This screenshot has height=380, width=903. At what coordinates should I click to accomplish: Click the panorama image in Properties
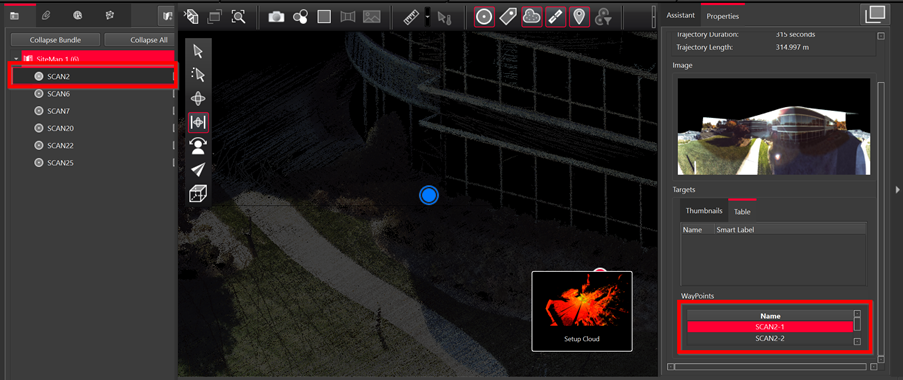(x=773, y=127)
